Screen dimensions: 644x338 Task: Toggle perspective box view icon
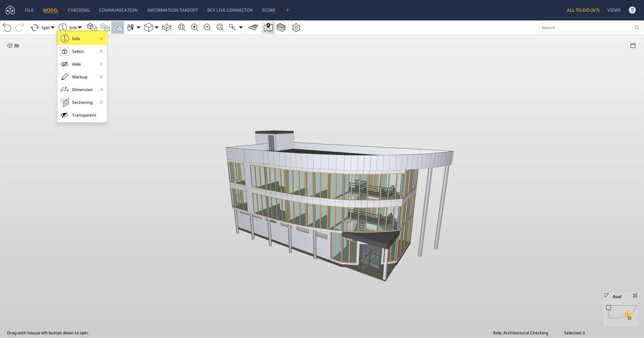coord(167,27)
